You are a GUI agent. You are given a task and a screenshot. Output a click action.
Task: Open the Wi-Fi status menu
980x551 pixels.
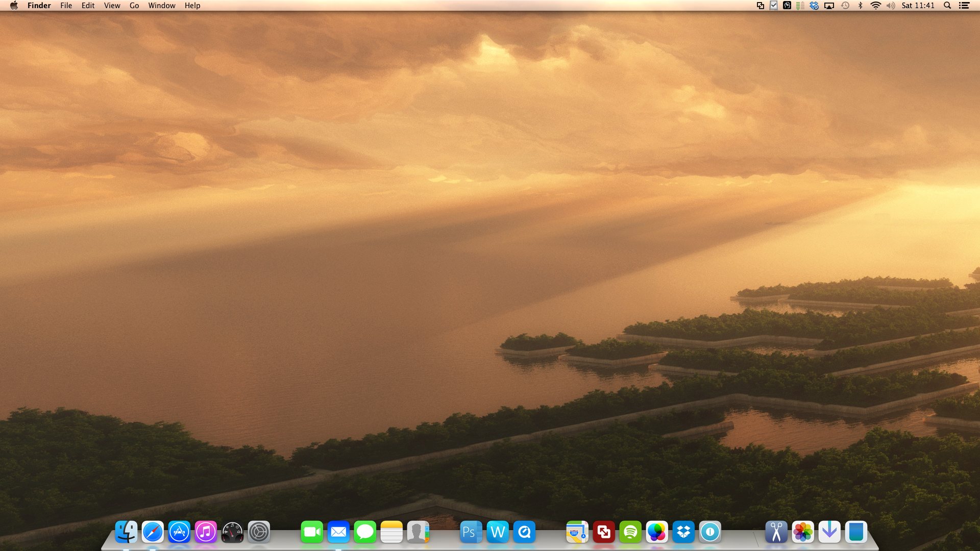(876, 6)
